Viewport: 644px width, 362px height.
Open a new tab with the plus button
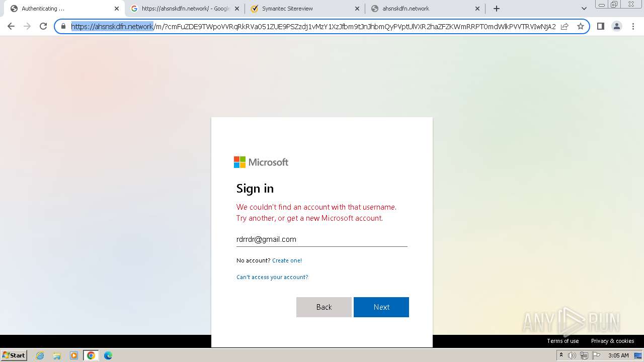(497, 9)
